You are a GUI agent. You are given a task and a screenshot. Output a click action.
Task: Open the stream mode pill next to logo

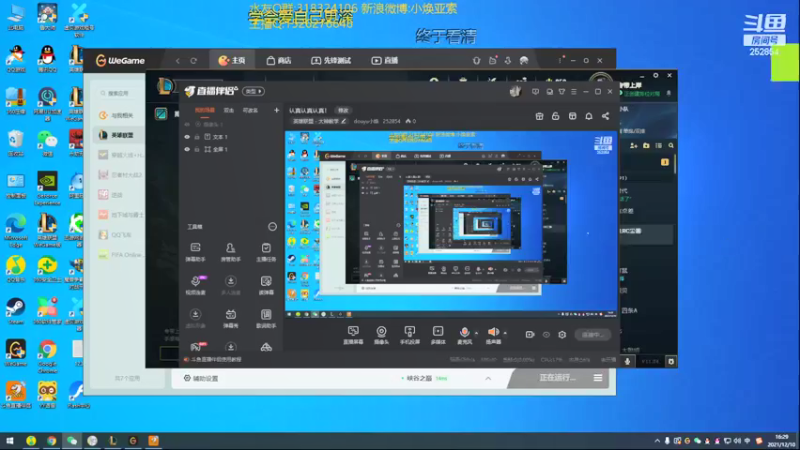click(x=253, y=91)
